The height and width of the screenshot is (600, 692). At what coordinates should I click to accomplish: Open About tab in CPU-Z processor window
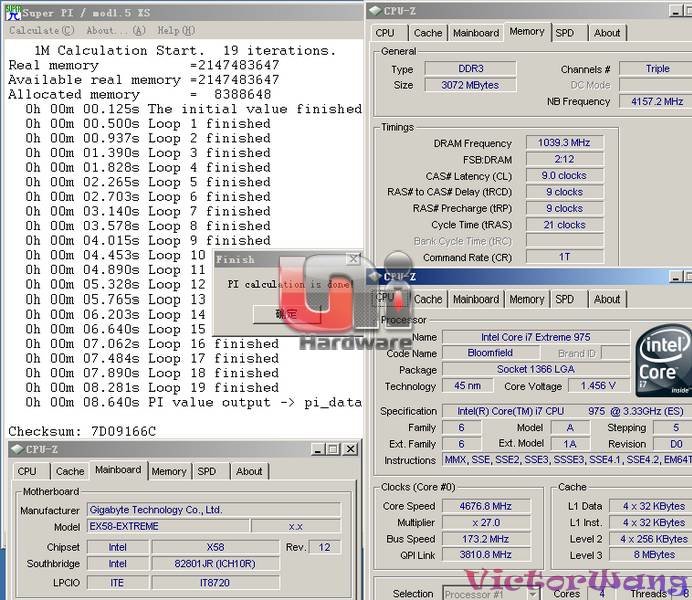(607, 299)
